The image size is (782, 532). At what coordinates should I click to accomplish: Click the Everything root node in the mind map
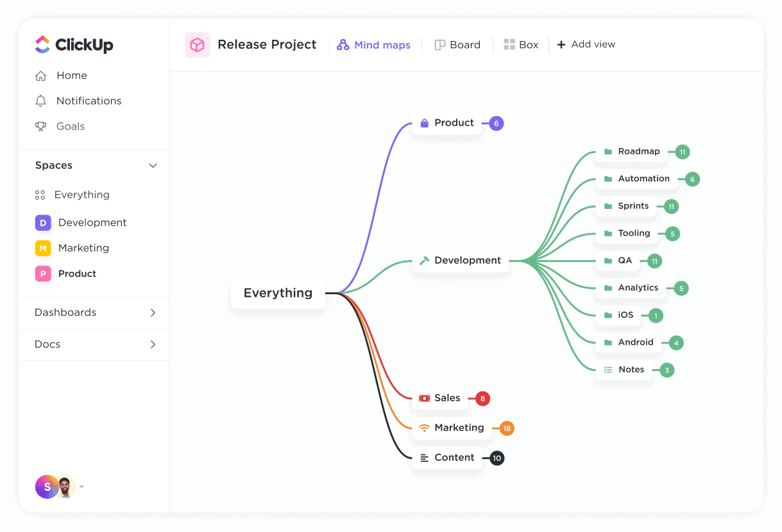click(277, 293)
